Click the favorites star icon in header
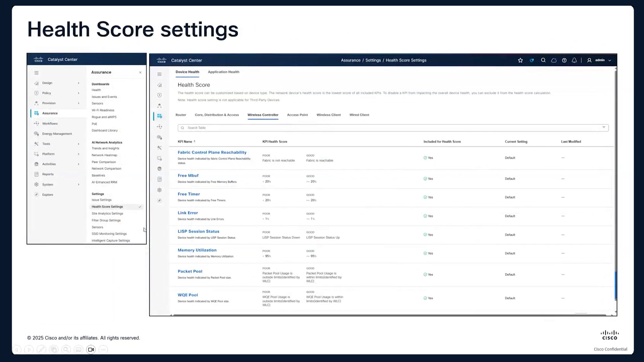This screenshot has height=362, width=644. 520,60
